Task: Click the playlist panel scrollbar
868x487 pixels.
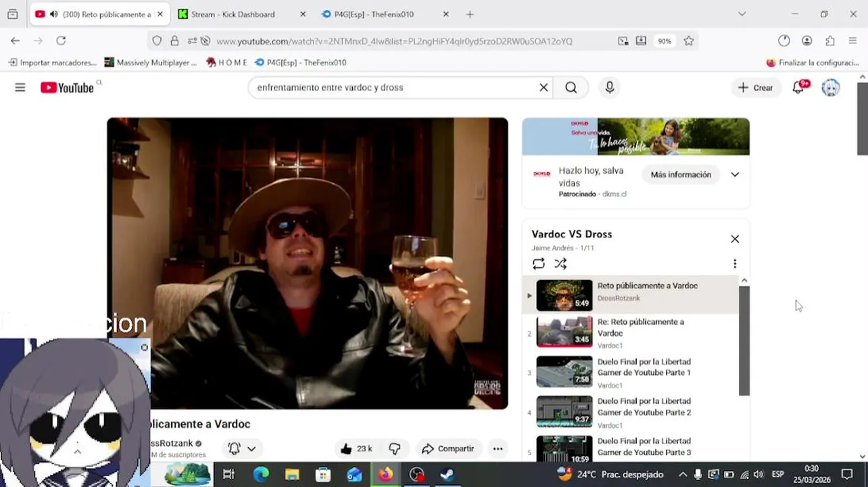Action: point(744,341)
